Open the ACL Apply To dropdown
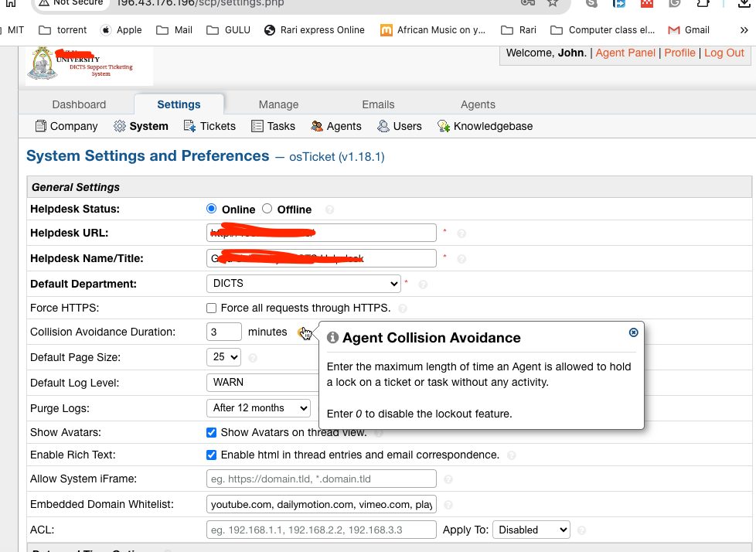 [x=530, y=530]
